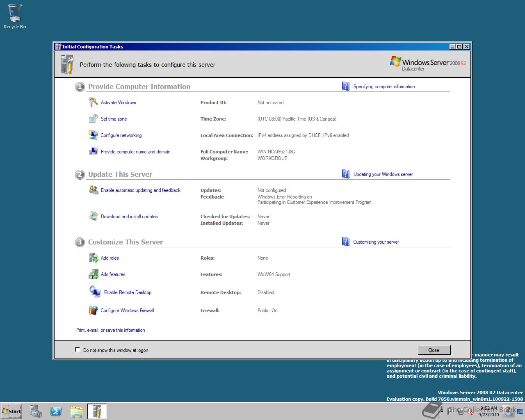Launch Windows PowerShell from the taskbar
525x420 pixels.
coord(56,411)
